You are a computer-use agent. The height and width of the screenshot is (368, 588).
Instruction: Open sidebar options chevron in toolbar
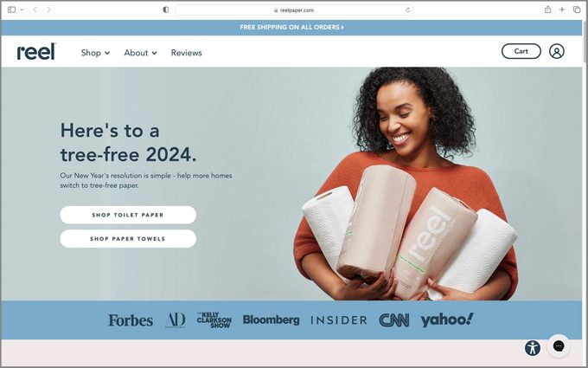(22, 10)
